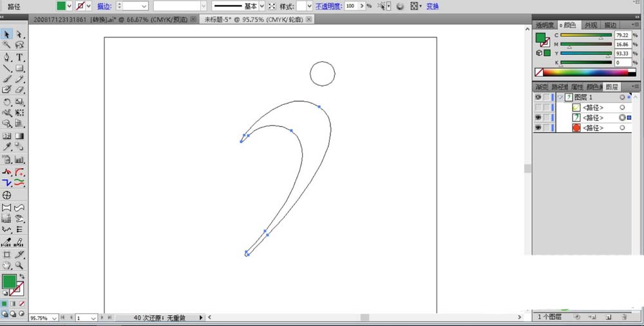This screenshot has width=644, height=326.
Task: Select the Paintbrush tool
Action: 7,79
